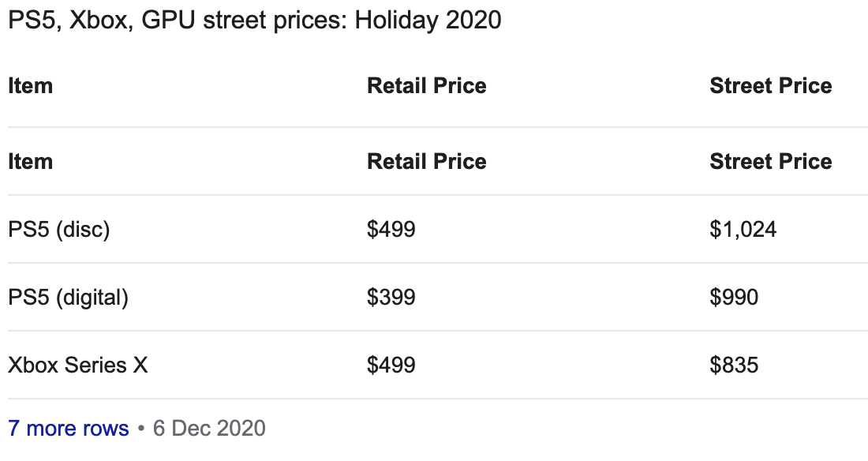The width and height of the screenshot is (868, 461).
Task: Click the duplicate second-row Item header
Action: (x=30, y=162)
